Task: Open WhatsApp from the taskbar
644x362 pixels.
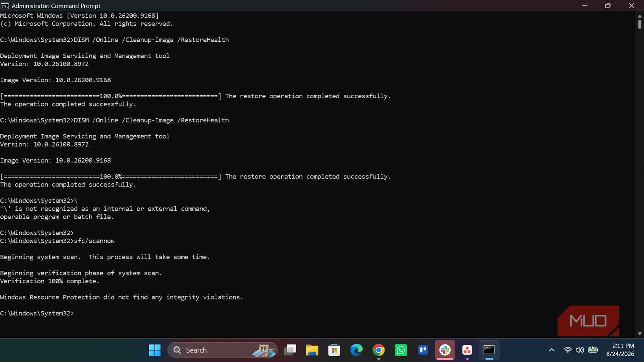Action: click(x=401, y=350)
